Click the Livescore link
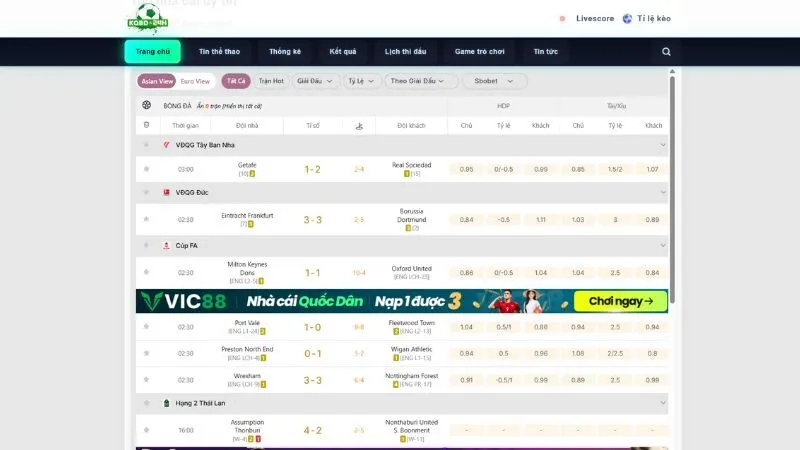The image size is (800, 450). click(x=595, y=18)
